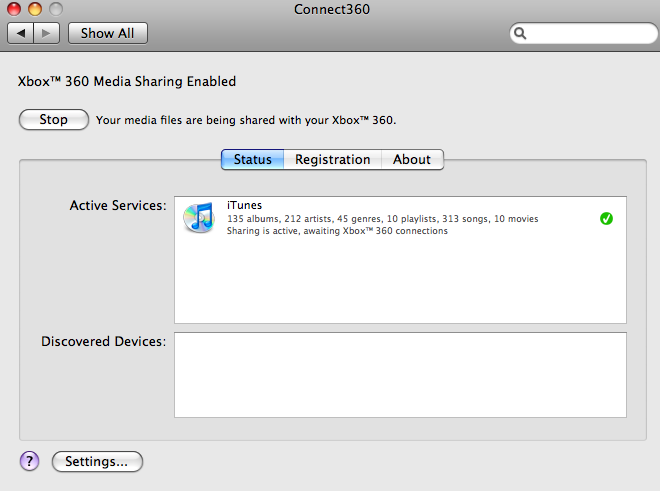Viewport: 660px width, 491px height.
Task: Click the 'Active Services:' label
Action: point(118,205)
